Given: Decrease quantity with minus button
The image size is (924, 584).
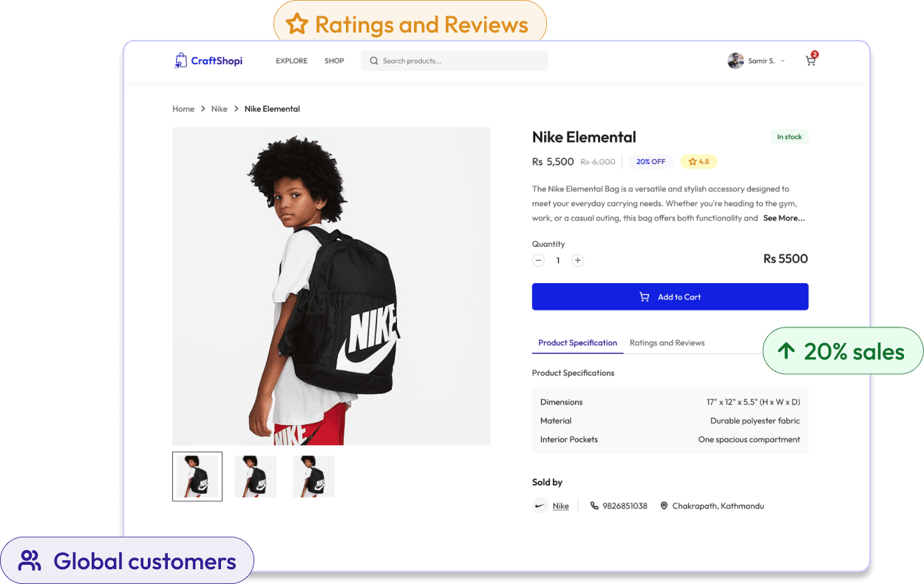Looking at the screenshot, I should pyautogui.click(x=538, y=260).
